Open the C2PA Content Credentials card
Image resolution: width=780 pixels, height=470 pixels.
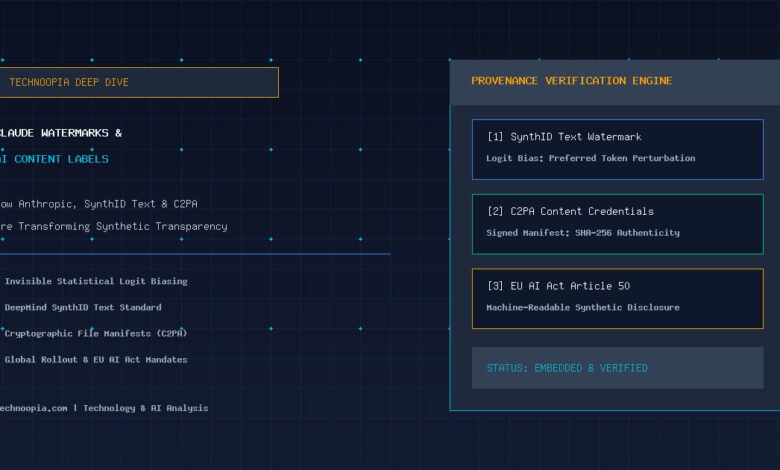pyautogui.click(x=617, y=224)
